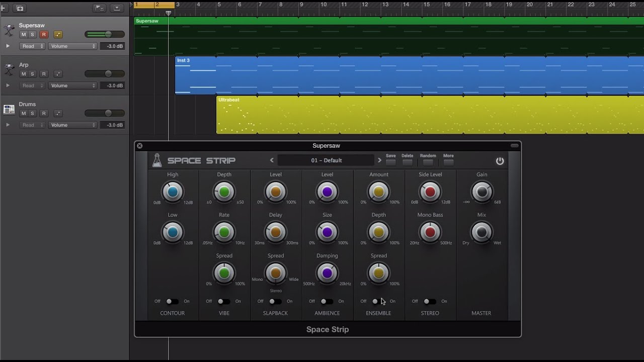This screenshot has width=644, height=362.
Task: Switch the VIBE module on
Action: 224,302
